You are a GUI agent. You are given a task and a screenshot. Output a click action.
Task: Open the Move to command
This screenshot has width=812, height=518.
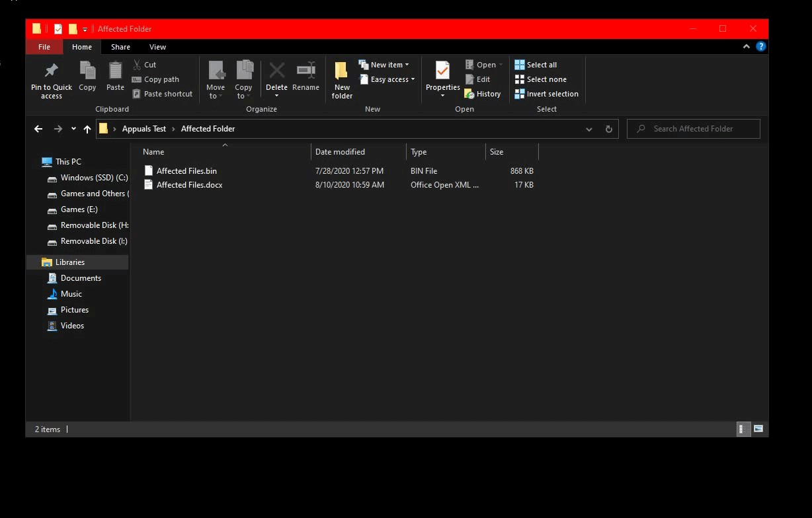point(216,79)
